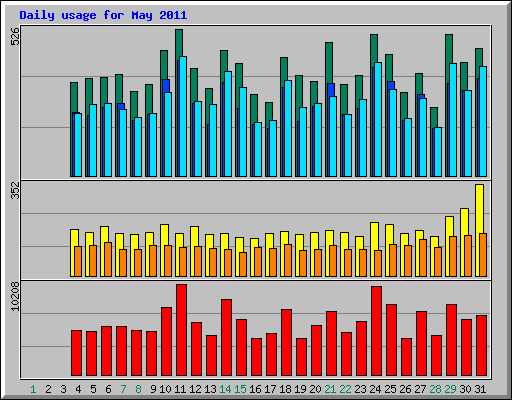Click green day label 21
Viewport: 512px width, 400px height.
click(x=330, y=389)
